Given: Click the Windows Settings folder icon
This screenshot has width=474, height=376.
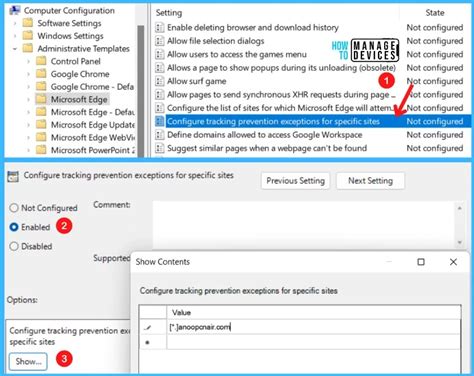Looking at the screenshot, I should coord(28,36).
